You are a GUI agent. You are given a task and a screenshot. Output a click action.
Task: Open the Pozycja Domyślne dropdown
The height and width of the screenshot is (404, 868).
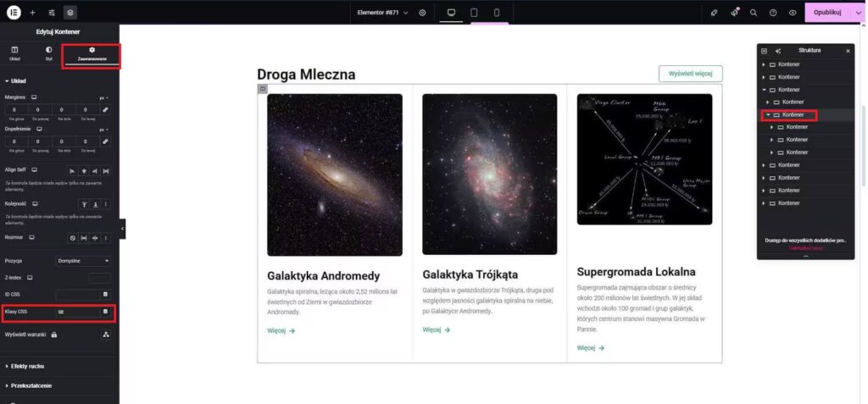pos(83,261)
